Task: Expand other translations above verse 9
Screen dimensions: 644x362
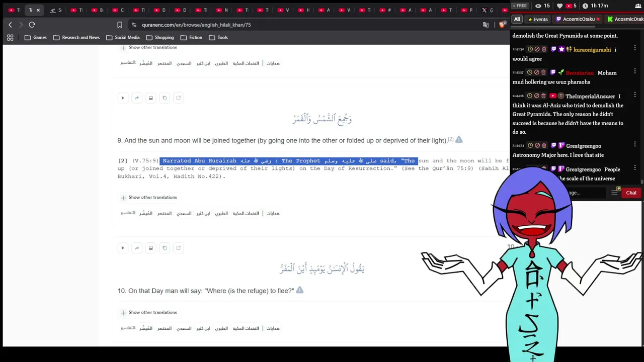Action: 148,47
